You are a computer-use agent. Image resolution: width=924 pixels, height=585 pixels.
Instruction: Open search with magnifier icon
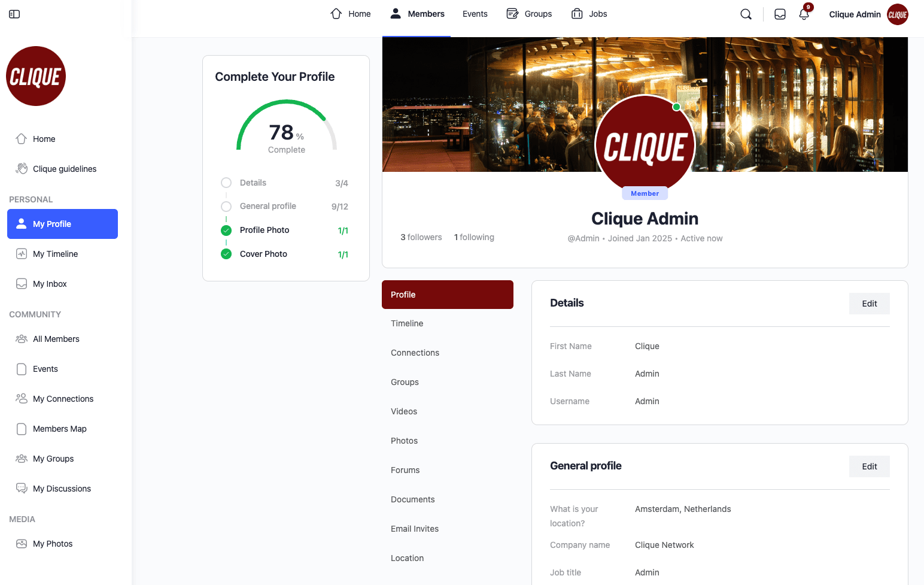click(x=746, y=14)
